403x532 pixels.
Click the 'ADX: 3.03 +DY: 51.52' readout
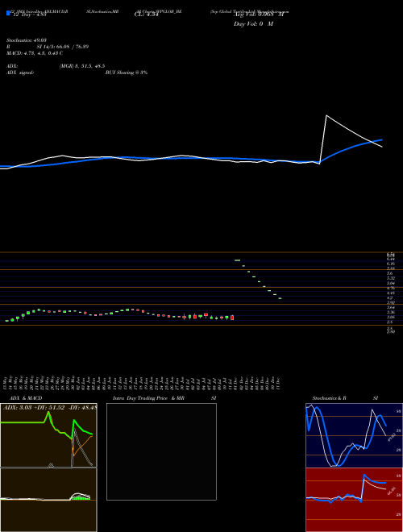click(33, 408)
